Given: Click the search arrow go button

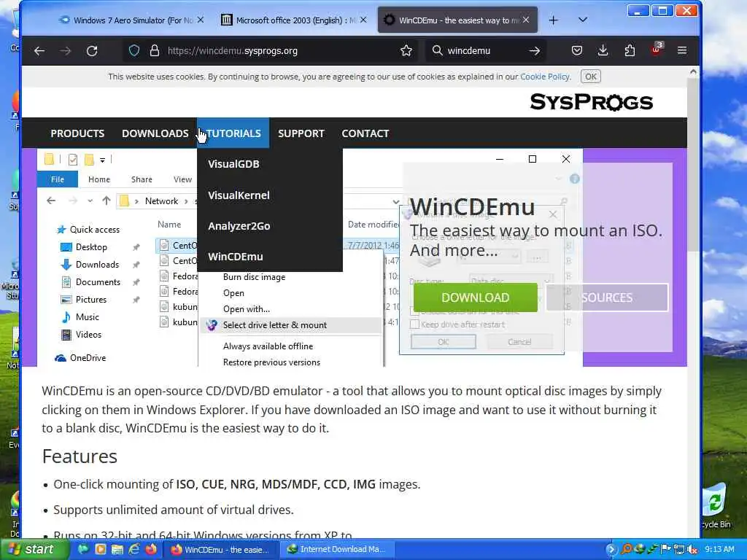Looking at the screenshot, I should (x=535, y=50).
